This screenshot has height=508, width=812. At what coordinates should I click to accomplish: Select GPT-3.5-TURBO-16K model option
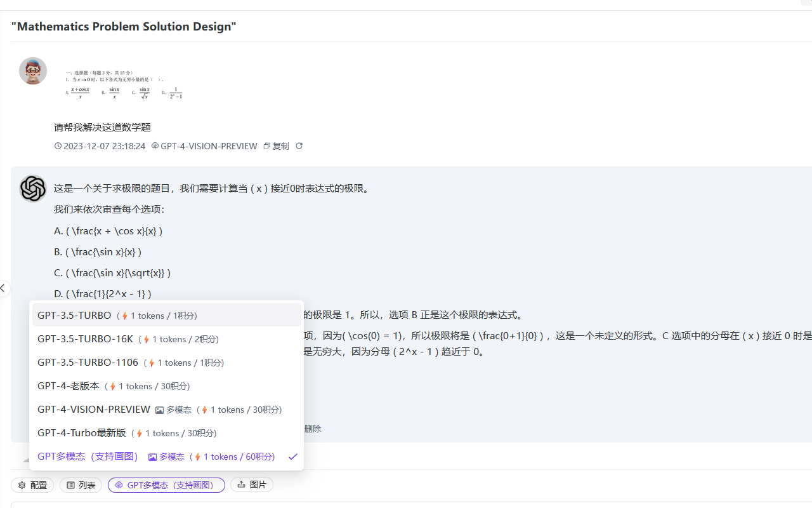coord(167,339)
